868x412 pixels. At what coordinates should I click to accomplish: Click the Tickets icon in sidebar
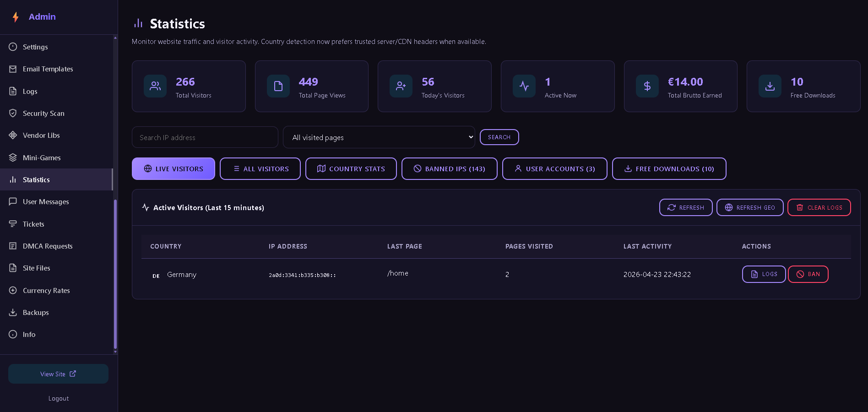tap(13, 224)
